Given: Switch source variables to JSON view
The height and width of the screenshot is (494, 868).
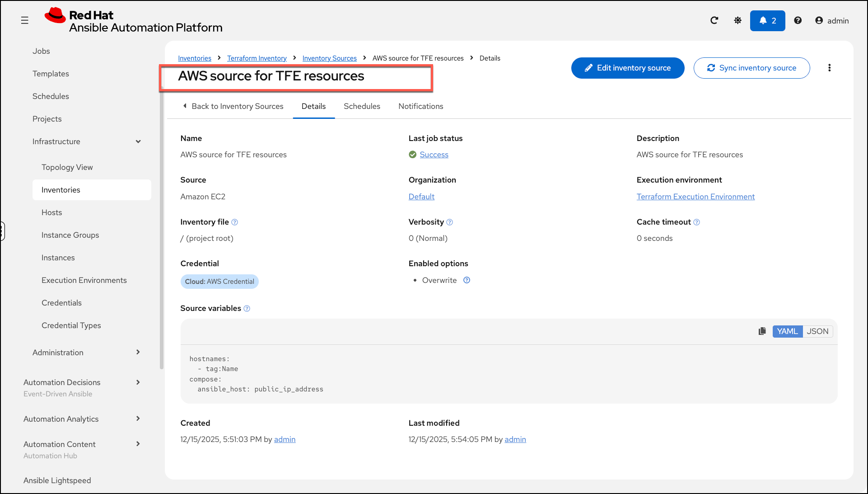Looking at the screenshot, I should click(817, 331).
